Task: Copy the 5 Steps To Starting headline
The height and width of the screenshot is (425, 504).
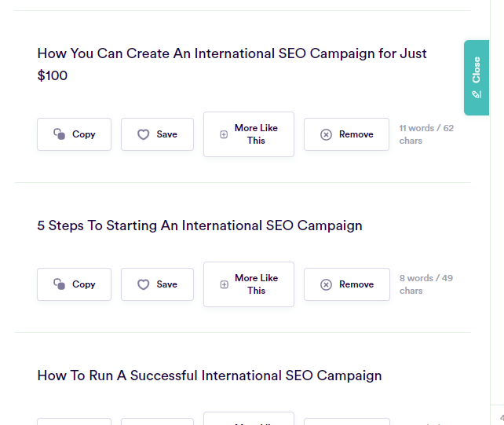Action: (x=74, y=284)
